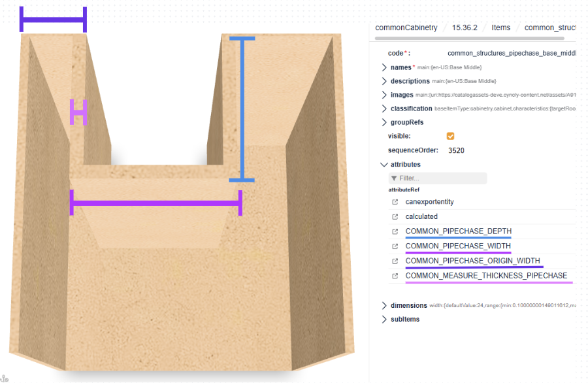588x383 pixels.
Task: Open COMMON_PIPECHASE_WIDTH via its link-out icon
Action: click(x=395, y=246)
